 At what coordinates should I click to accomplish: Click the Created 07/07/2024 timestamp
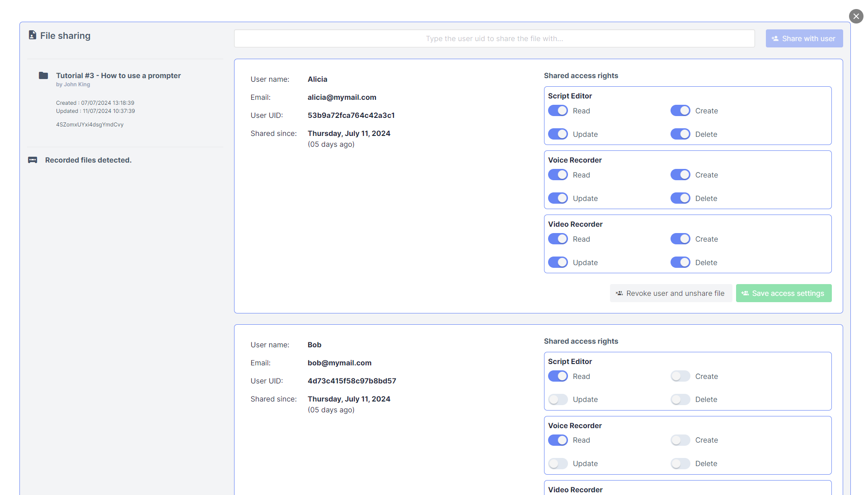coord(95,103)
